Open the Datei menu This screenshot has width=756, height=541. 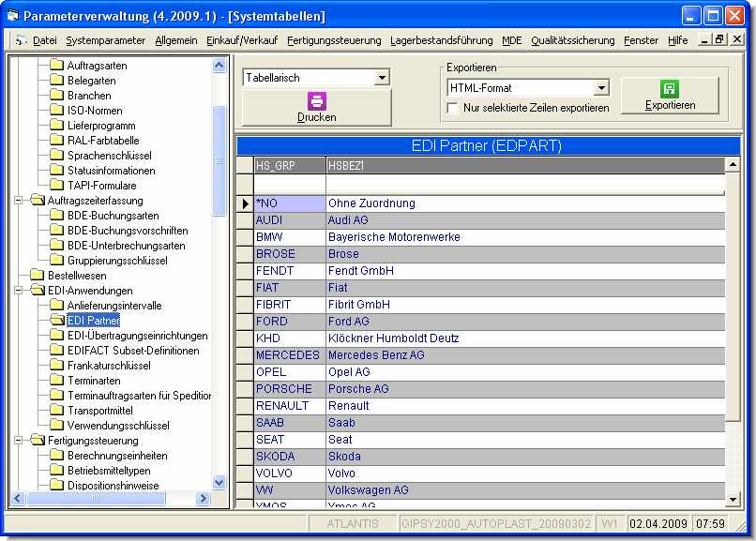44,40
